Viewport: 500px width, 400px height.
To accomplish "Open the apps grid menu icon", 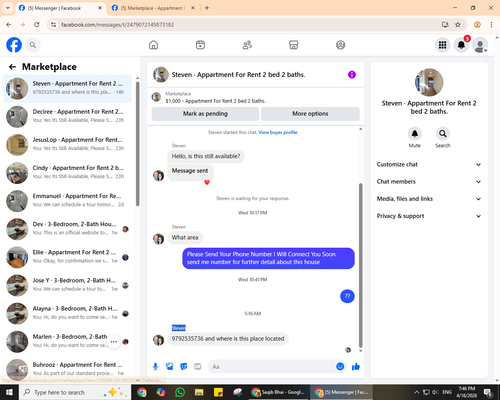I will (x=442, y=45).
